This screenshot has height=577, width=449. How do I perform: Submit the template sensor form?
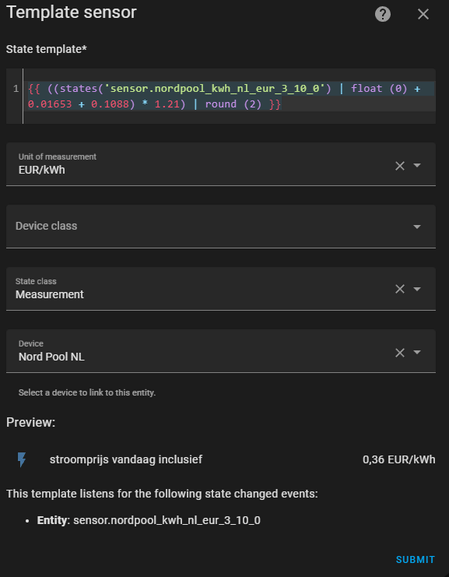point(415,560)
